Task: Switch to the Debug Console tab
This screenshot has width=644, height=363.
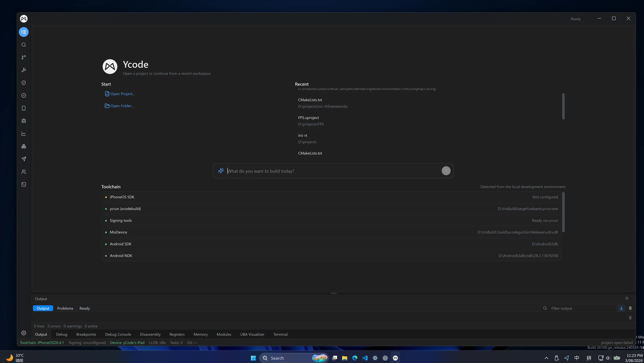Action: click(118, 334)
